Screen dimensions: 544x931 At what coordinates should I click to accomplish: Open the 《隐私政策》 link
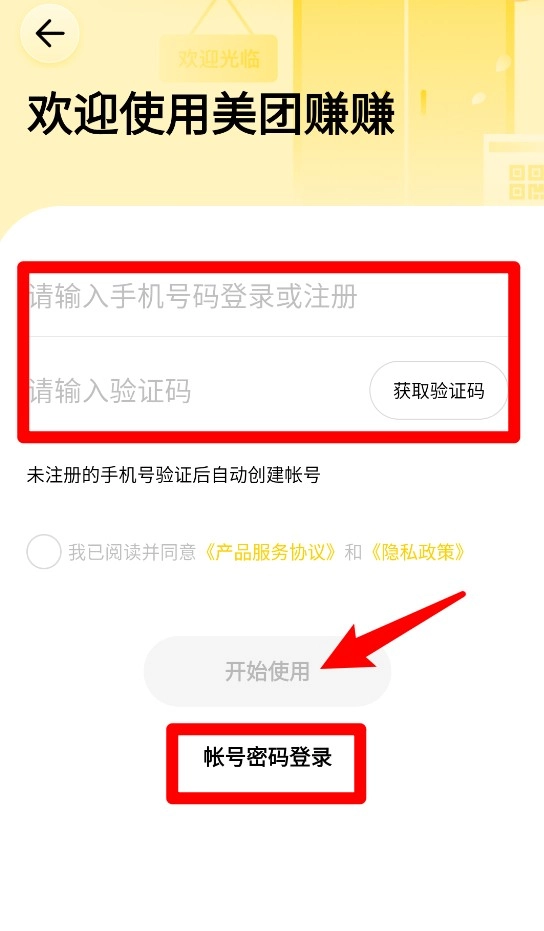pos(418,552)
